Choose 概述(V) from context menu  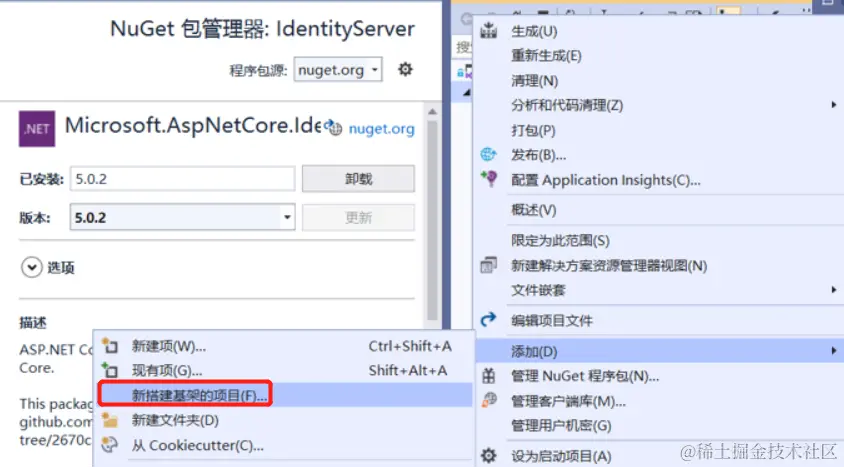coord(659,210)
